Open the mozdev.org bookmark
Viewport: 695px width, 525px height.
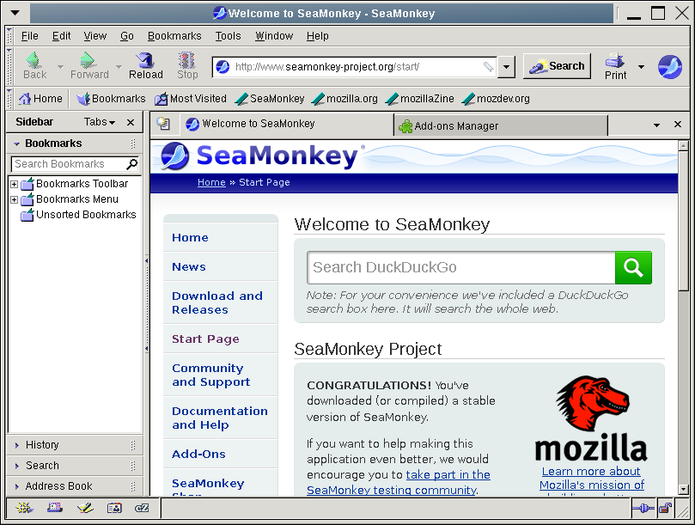click(x=496, y=98)
